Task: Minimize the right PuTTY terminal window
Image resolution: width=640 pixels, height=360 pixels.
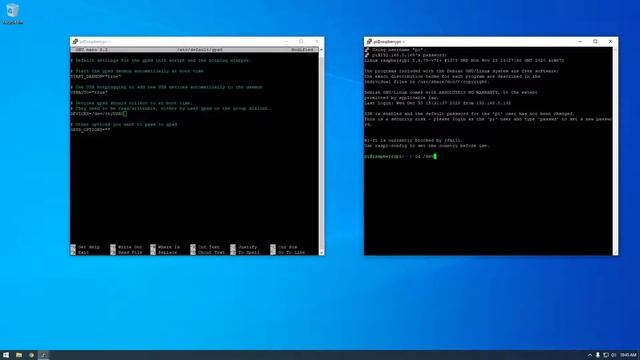Action: click(x=580, y=42)
